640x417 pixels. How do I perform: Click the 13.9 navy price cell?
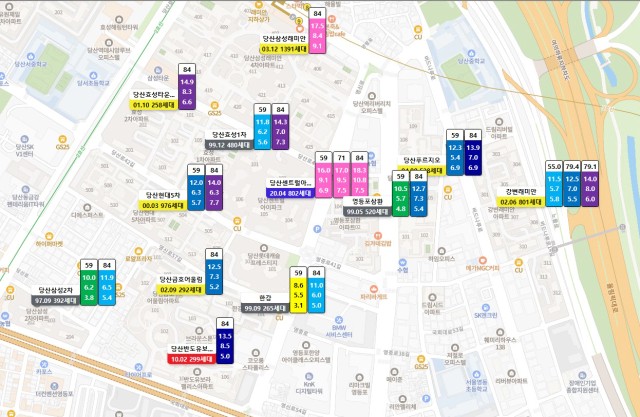(x=473, y=147)
